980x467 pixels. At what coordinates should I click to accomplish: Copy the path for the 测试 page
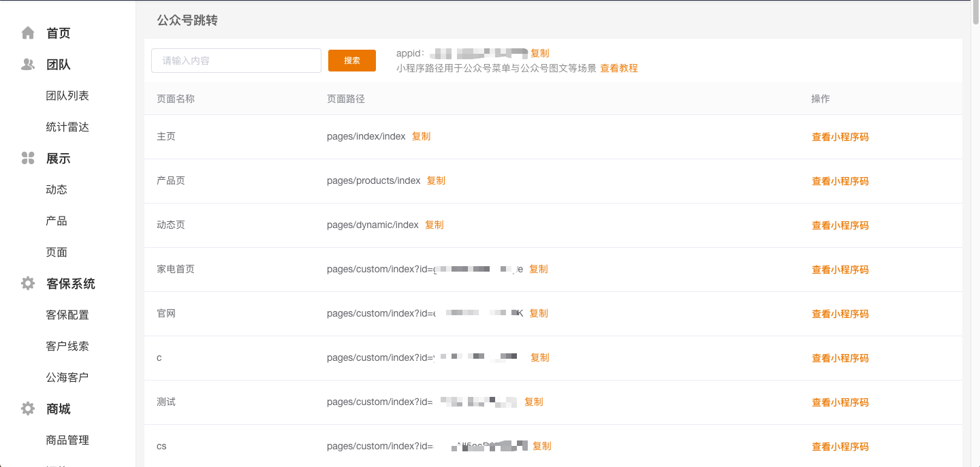pyautogui.click(x=533, y=402)
